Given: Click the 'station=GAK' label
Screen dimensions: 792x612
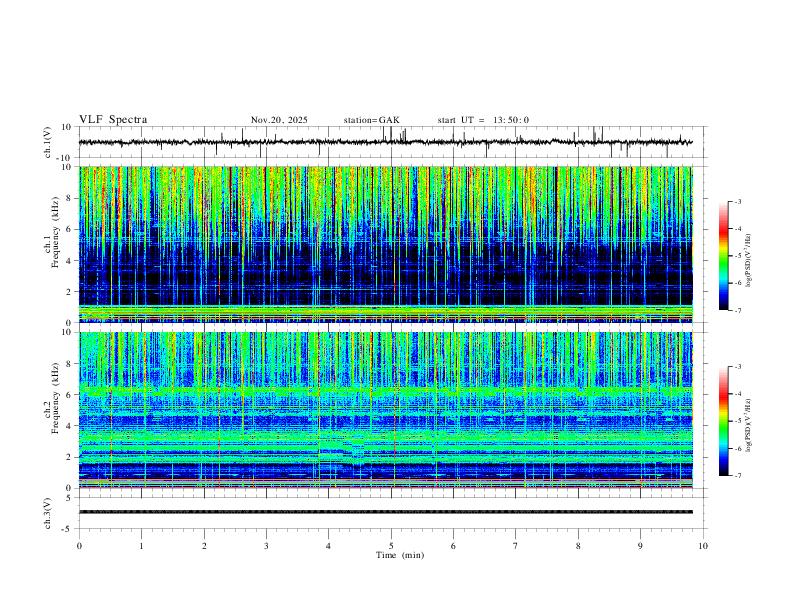Looking at the screenshot, I should [x=371, y=120].
